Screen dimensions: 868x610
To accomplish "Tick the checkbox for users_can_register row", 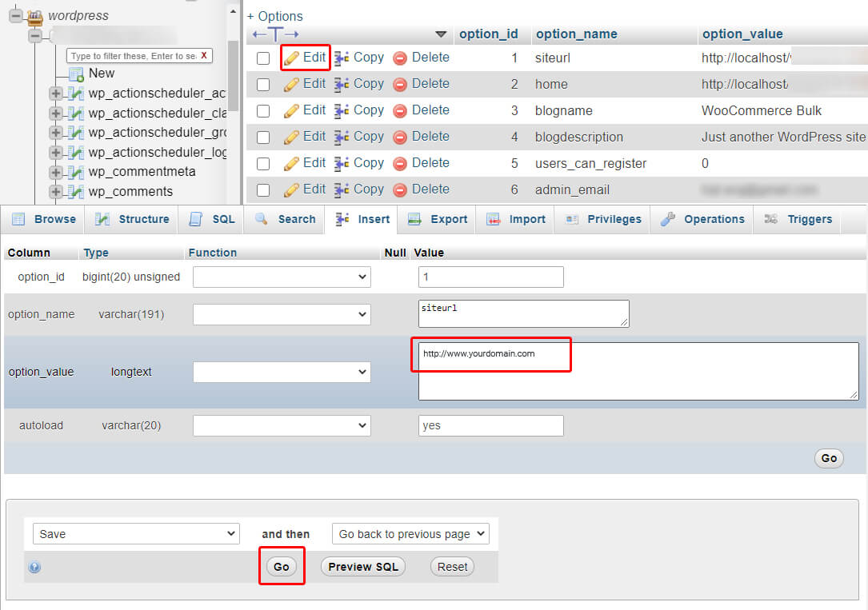I will (263, 164).
